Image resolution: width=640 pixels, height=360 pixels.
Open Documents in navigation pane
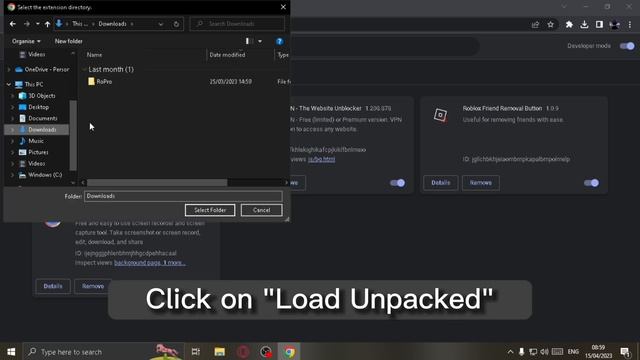[38, 118]
